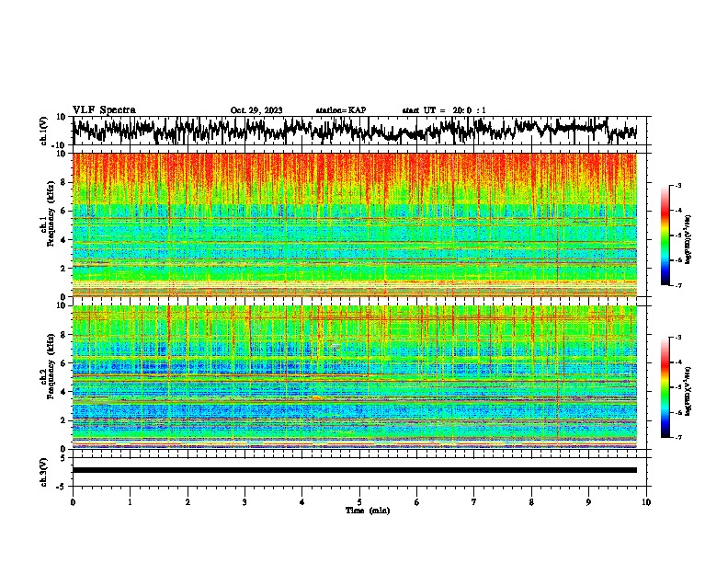Viewport: 728px width, 563px height.
Task: Click the "7" tick on the time axis
Action: click(x=474, y=502)
